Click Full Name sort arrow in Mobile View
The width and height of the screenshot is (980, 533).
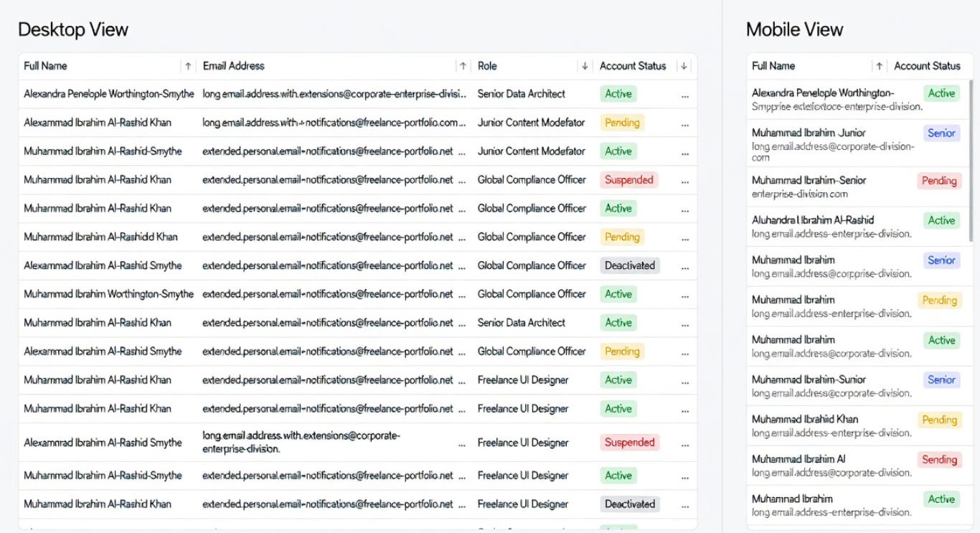879,66
